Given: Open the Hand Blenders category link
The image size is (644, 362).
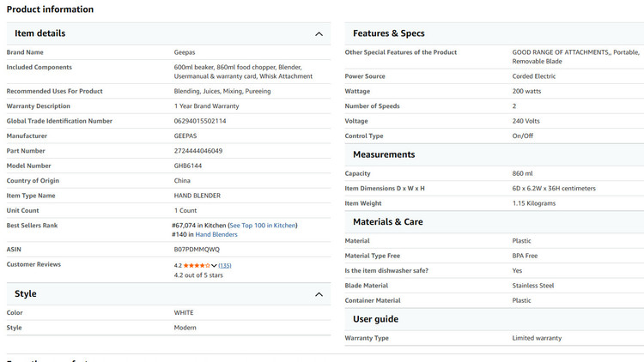Looking at the screenshot, I should point(216,234).
